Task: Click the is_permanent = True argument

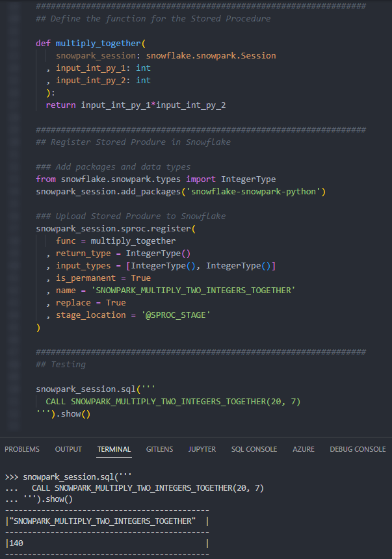Action: pos(103,278)
